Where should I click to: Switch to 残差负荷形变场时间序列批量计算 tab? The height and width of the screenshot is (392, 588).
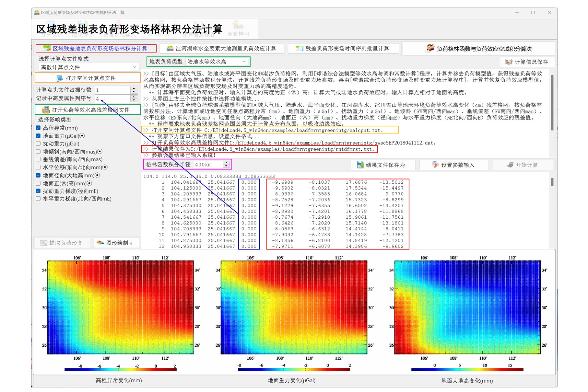pyautogui.click(x=344, y=49)
